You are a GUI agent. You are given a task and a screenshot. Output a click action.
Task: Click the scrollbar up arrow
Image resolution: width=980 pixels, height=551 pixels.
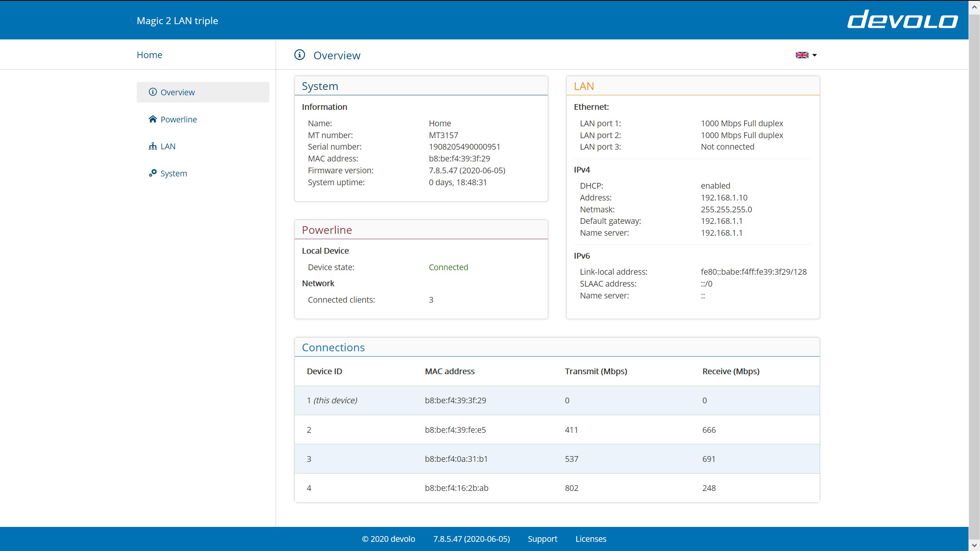pos(974,7)
